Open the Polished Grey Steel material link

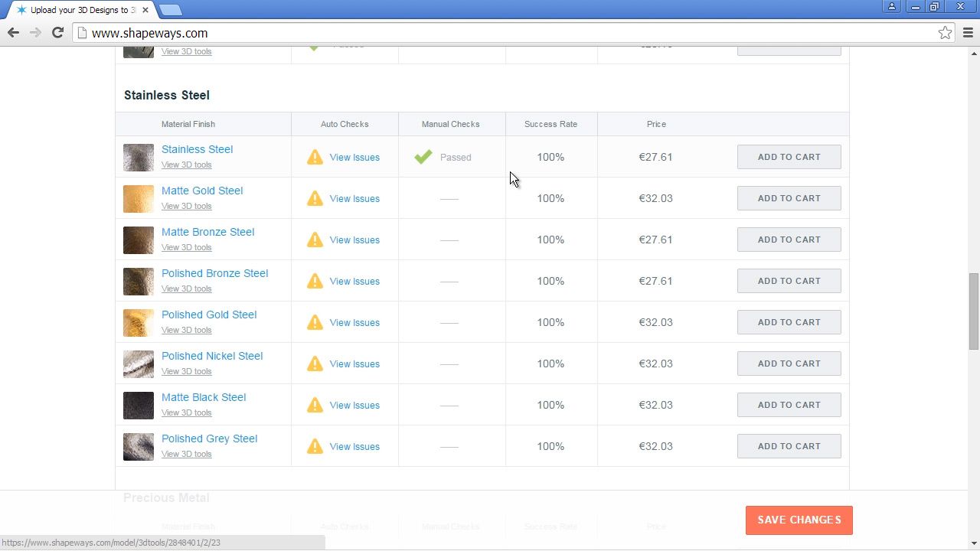[x=209, y=439]
